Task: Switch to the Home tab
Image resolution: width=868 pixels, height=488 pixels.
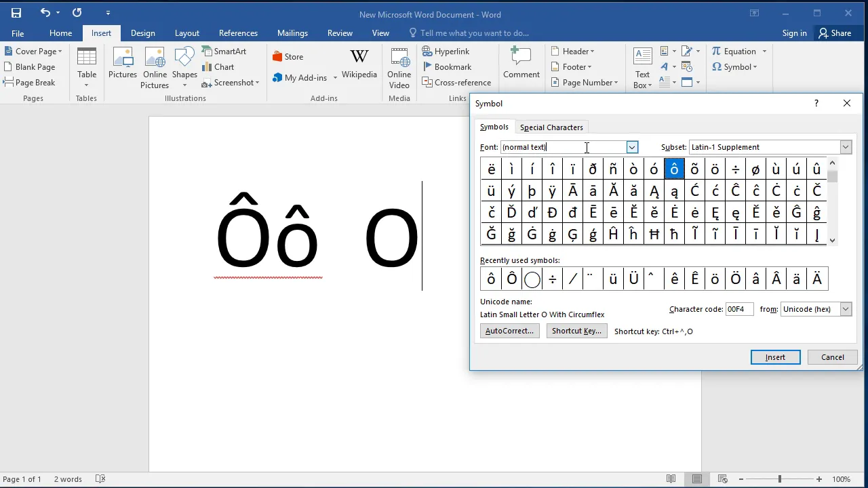Action: [x=60, y=33]
